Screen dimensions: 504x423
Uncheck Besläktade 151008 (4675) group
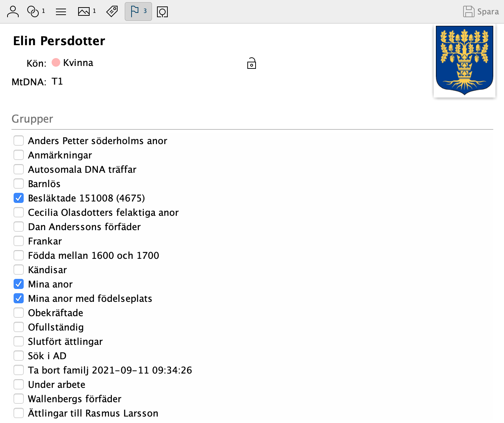pos(19,198)
